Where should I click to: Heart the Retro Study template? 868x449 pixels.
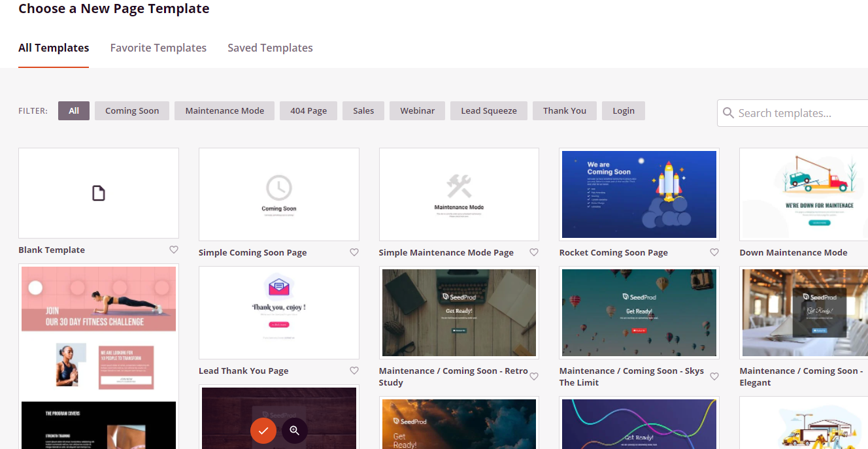[x=534, y=376]
